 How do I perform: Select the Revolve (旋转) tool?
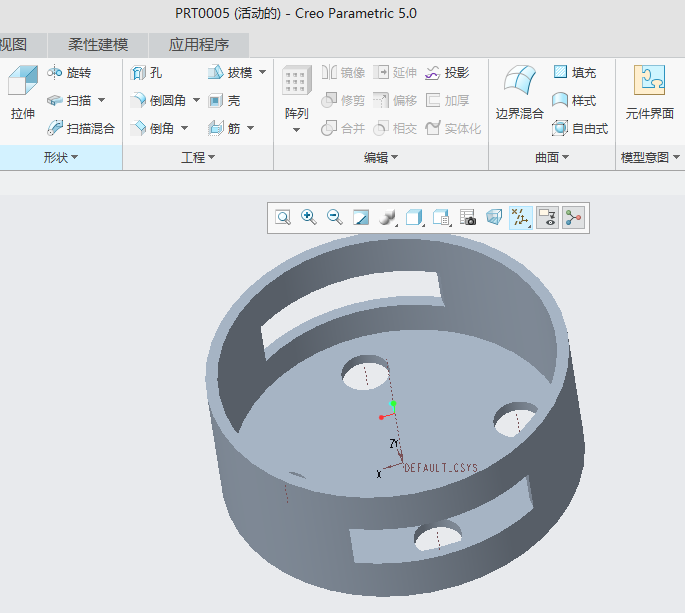(x=69, y=73)
